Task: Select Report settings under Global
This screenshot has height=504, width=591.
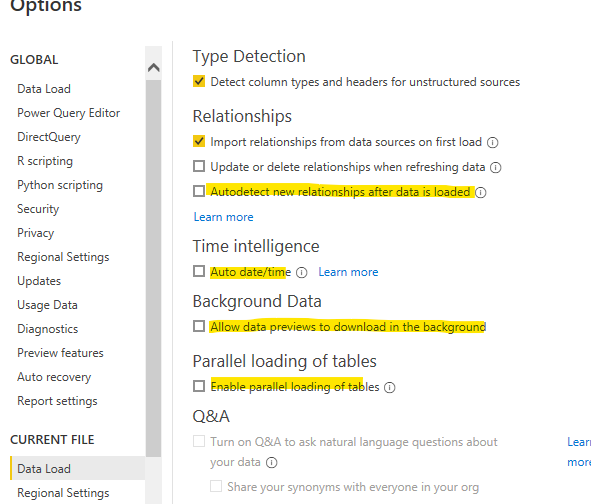Action: click(57, 401)
